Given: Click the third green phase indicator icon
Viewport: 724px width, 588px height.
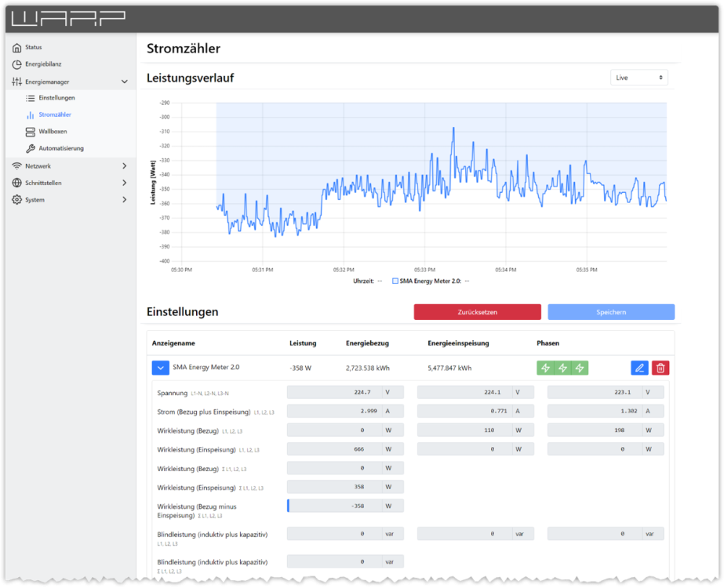Looking at the screenshot, I should click(580, 368).
